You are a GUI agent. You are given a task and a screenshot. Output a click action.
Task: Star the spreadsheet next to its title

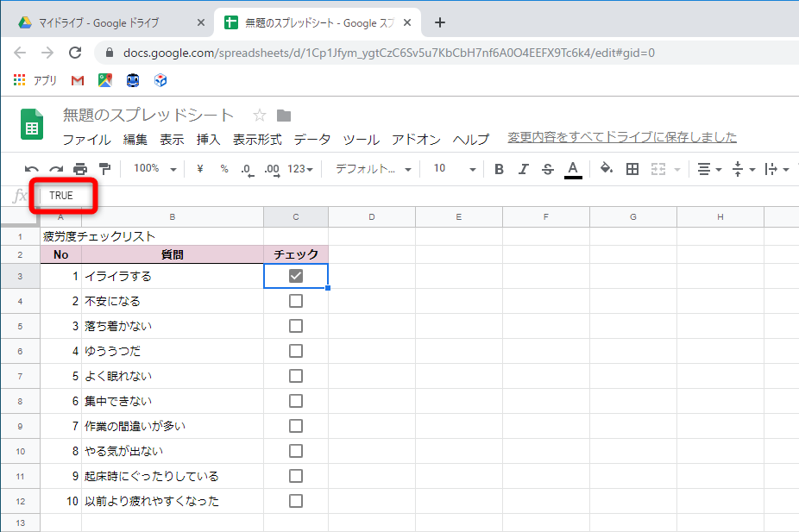click(x=259, y=113)
